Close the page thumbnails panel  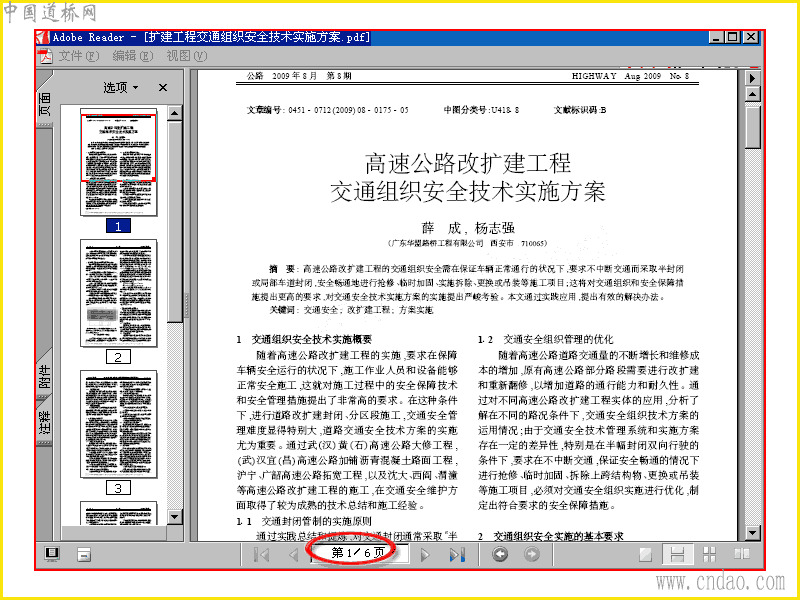tap(163, 88)
